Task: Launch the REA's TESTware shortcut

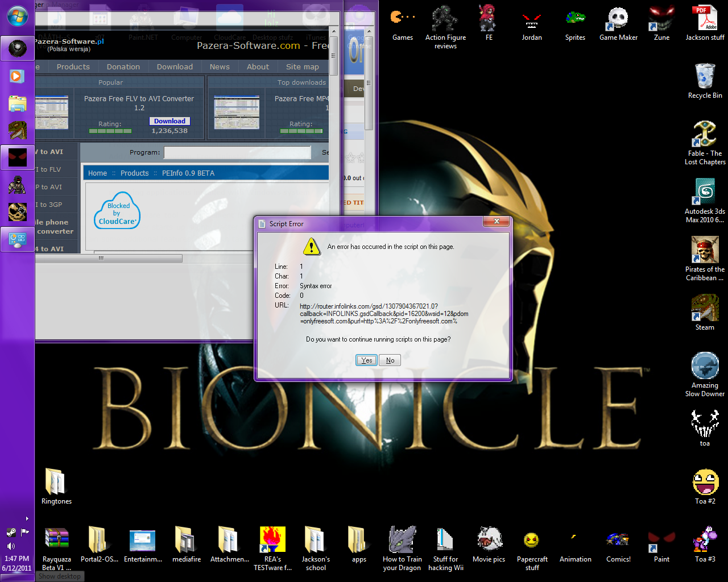Action: pyautogui.click(x=272, y=549)
